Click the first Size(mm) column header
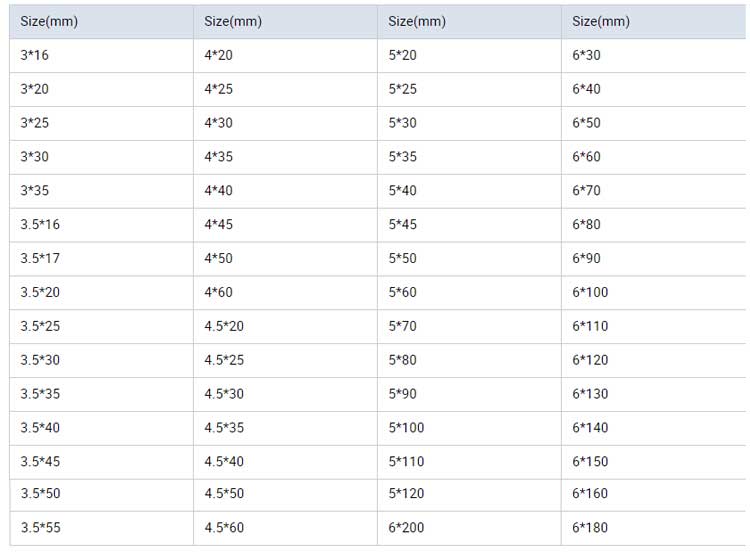Viewport: 750px width, 553px height. (49, 20)
